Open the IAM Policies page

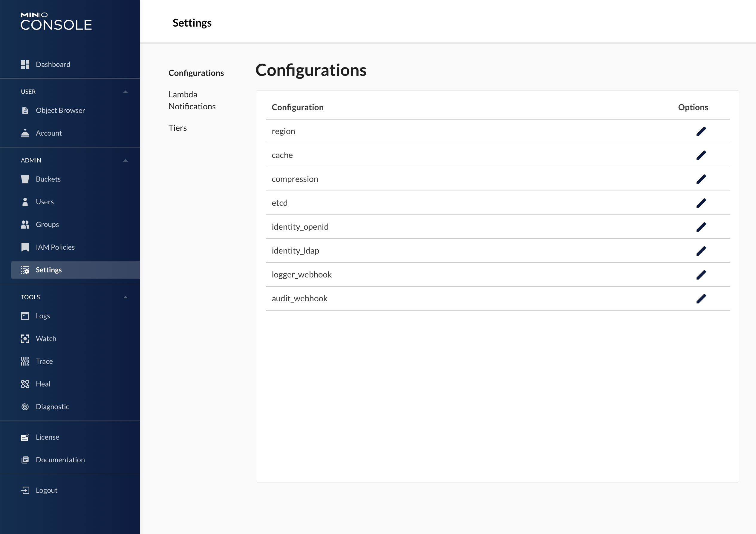55,247
